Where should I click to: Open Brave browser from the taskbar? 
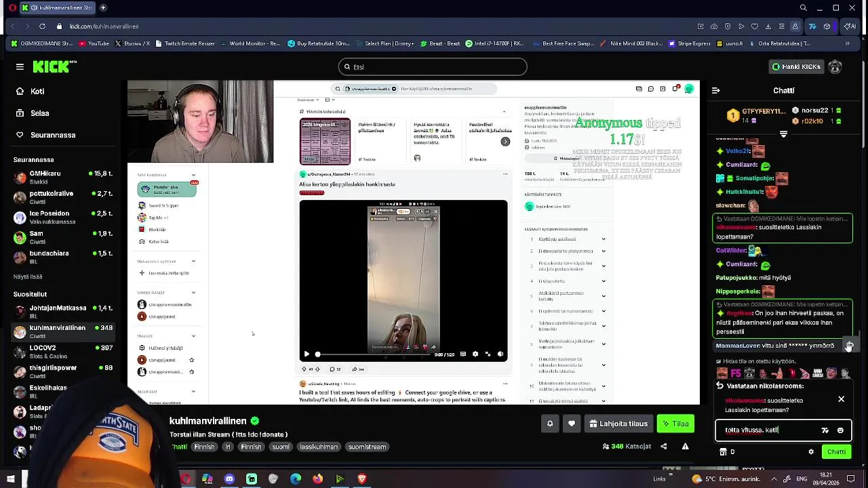click(x=361, y=479)
